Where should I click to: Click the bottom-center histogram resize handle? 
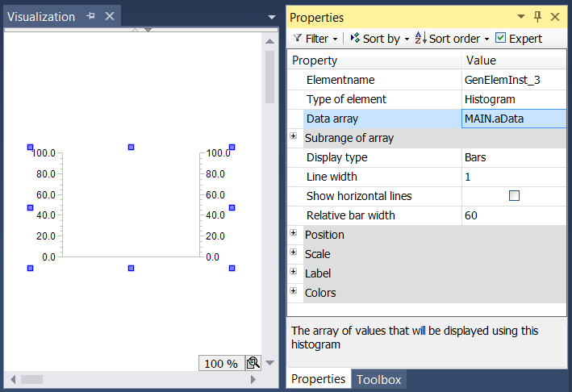point(131,269)
